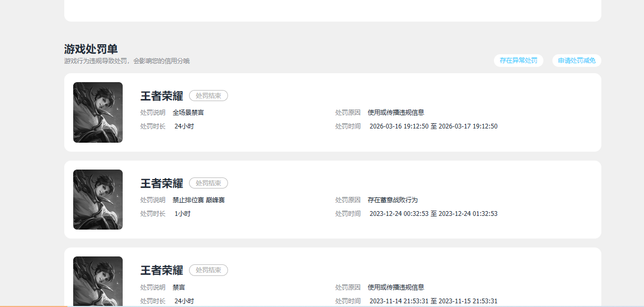Select the text 全场景禁言
The width and height of the screenshot is (644, 307).
[189, 113]
